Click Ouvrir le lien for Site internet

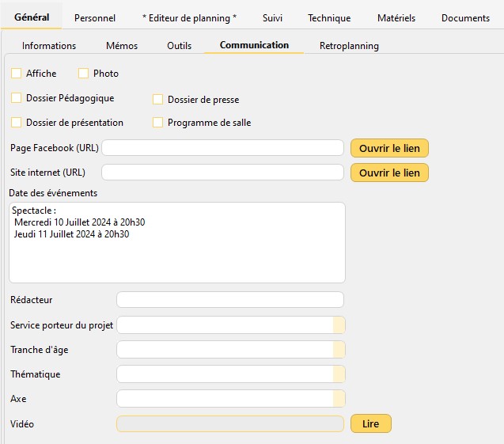pos(389,173)
